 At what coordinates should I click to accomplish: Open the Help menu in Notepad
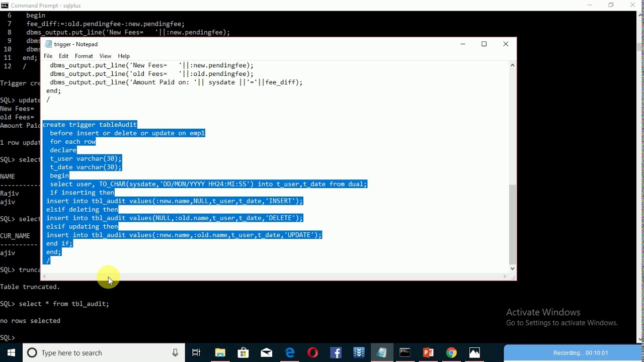[124, 56]
